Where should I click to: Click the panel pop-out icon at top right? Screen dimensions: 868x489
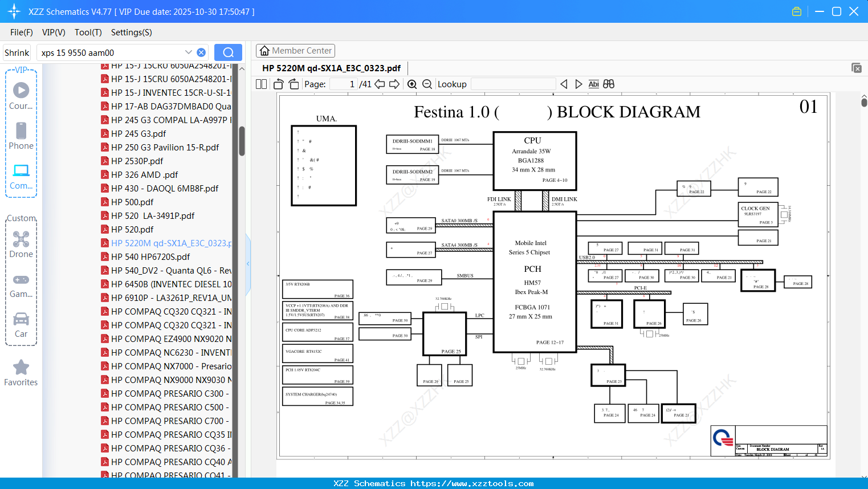pos(857,68)
